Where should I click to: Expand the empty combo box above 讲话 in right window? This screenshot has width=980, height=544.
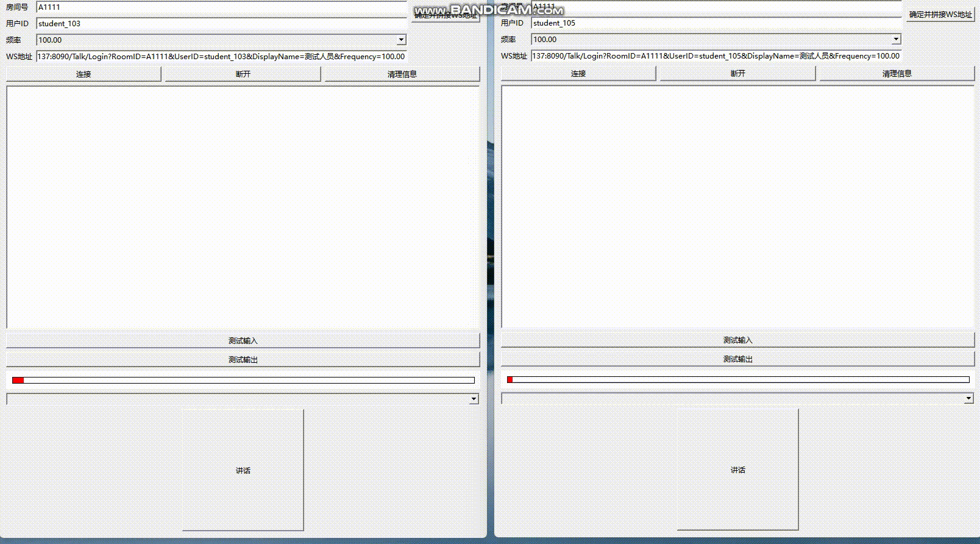(968, 398)
